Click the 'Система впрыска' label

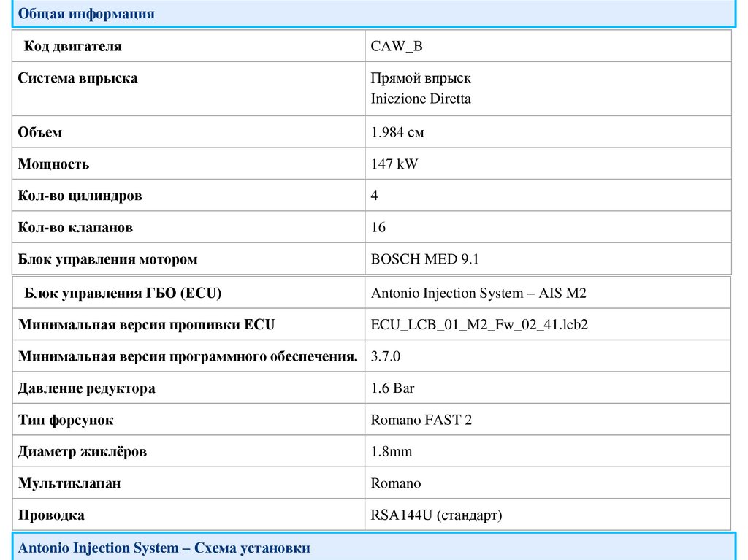click(77, 78)
